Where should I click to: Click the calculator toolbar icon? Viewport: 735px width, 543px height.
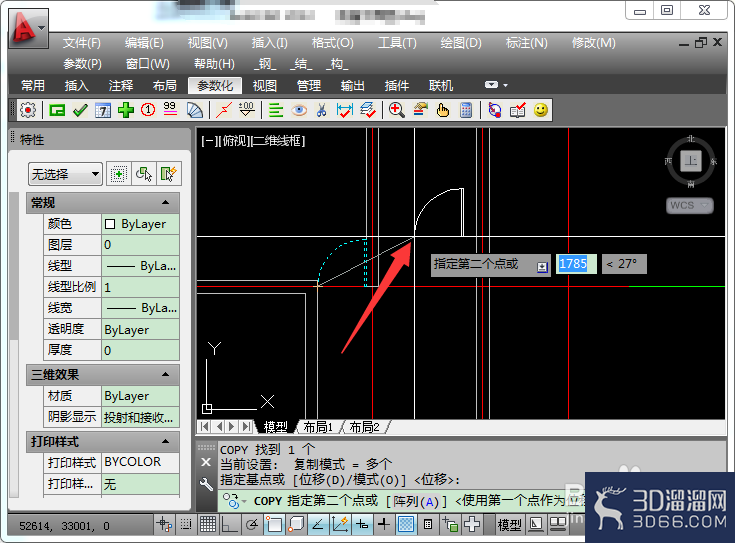pos(466,111)
